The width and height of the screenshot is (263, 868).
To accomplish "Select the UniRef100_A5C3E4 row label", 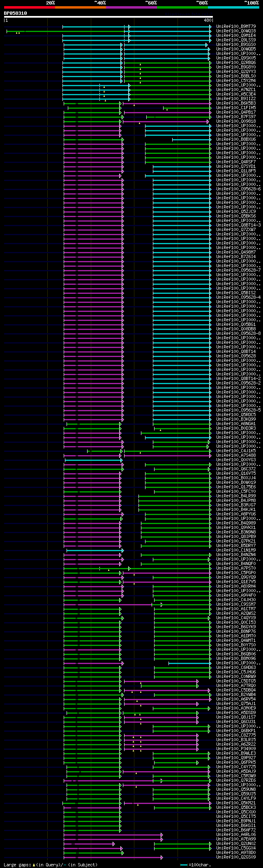I will [x=236, y=94].
